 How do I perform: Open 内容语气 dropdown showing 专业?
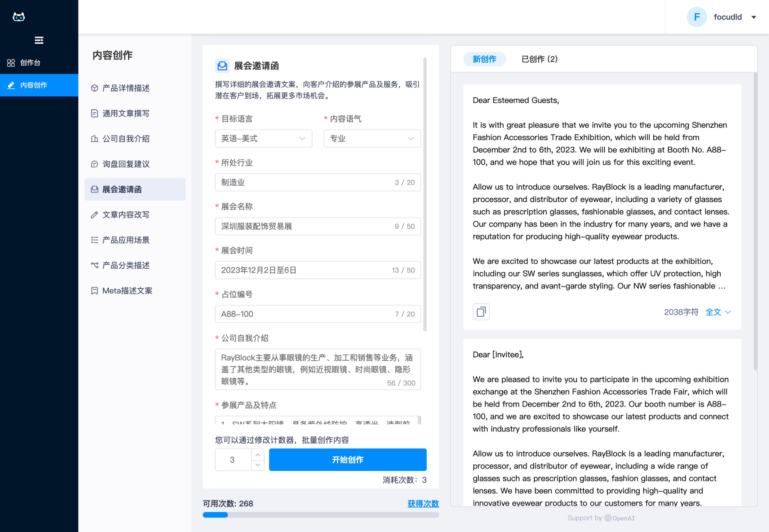[x=372, y=138]
